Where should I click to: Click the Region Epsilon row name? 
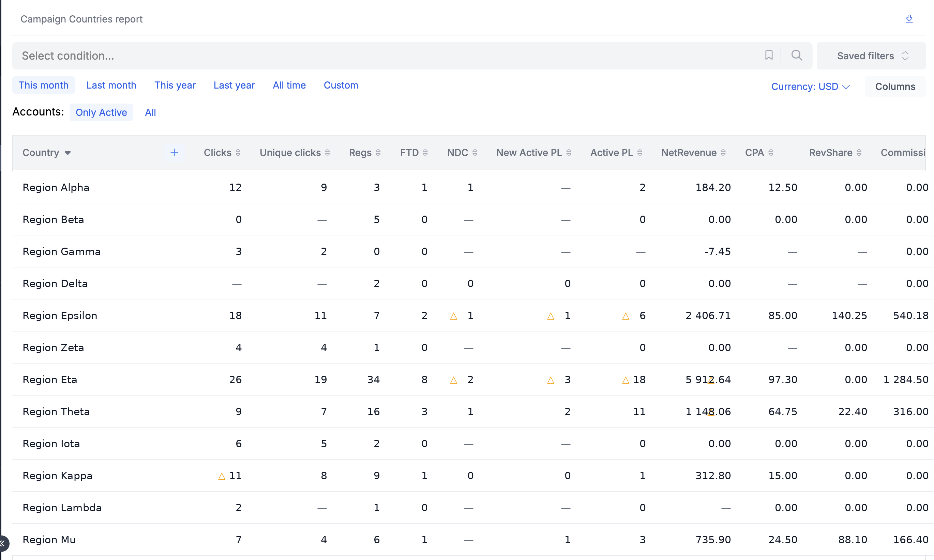(60, 315)
